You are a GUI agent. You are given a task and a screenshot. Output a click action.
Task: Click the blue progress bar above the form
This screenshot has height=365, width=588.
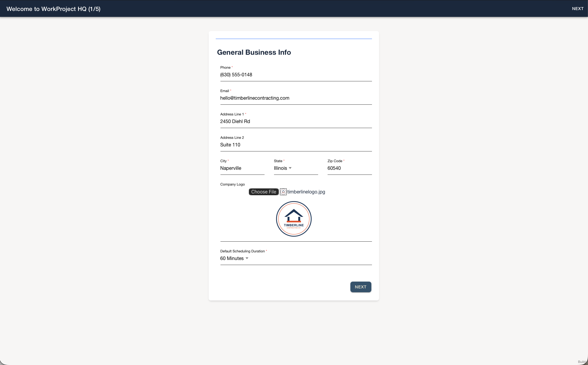(x=294, y=38)
